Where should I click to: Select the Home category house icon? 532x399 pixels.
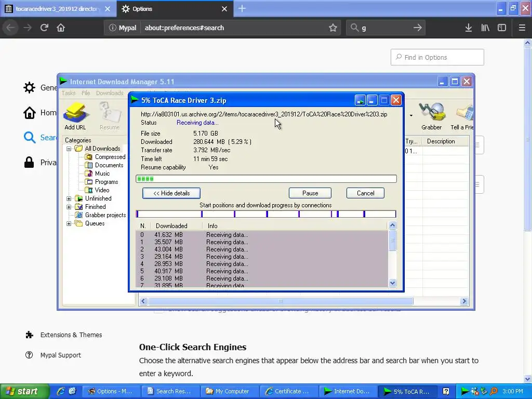pos(30,113)
